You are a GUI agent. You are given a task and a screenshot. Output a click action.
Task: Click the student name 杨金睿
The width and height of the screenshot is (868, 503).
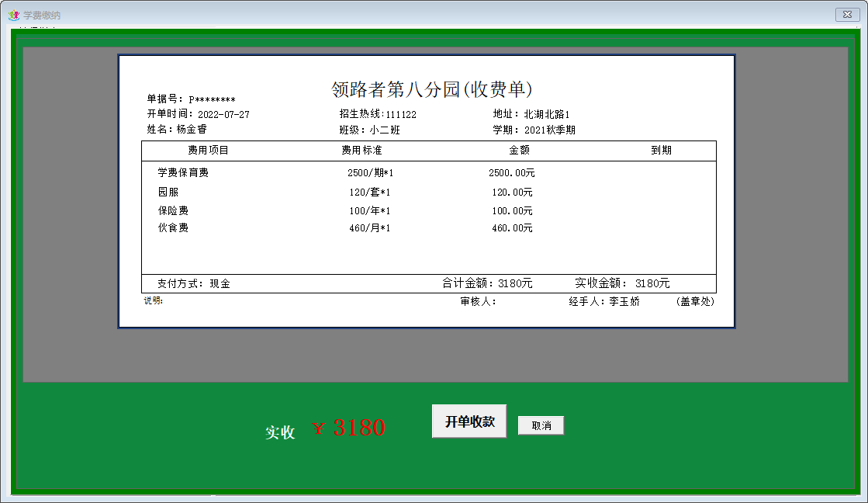(x=192, y=130)
